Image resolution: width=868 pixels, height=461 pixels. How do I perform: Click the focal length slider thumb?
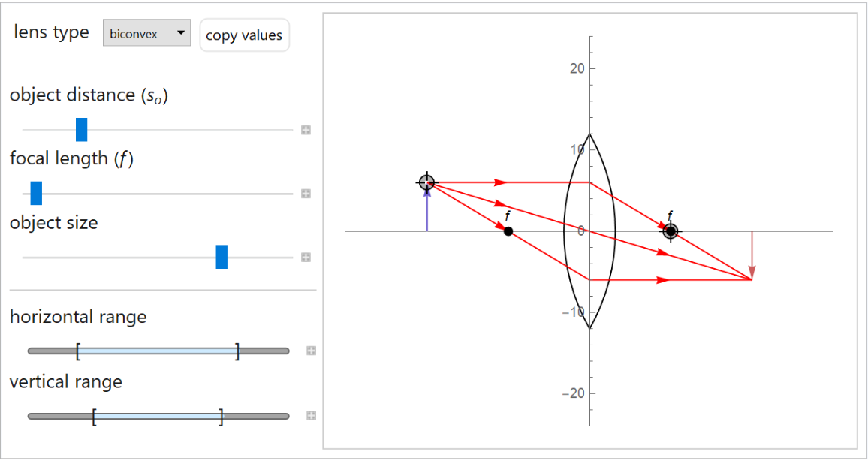coord(36,194)
